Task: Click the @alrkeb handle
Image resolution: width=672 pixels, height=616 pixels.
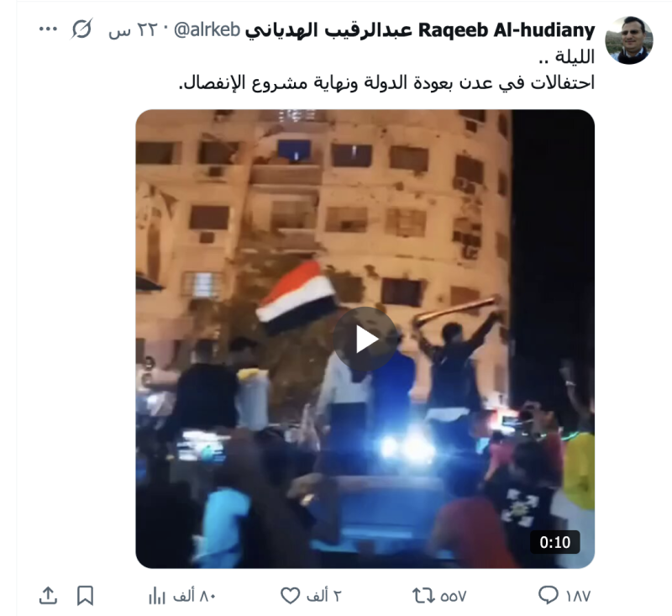Action: [207, 29]
